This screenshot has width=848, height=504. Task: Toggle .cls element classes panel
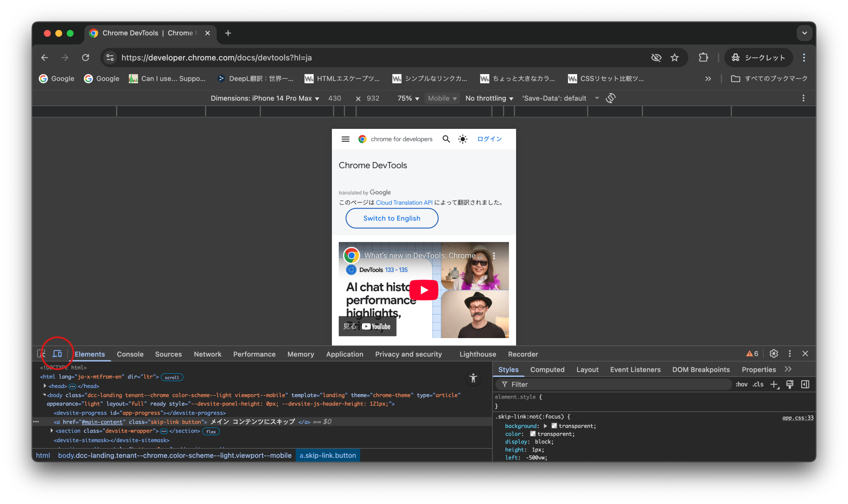[x=758, y=384]
